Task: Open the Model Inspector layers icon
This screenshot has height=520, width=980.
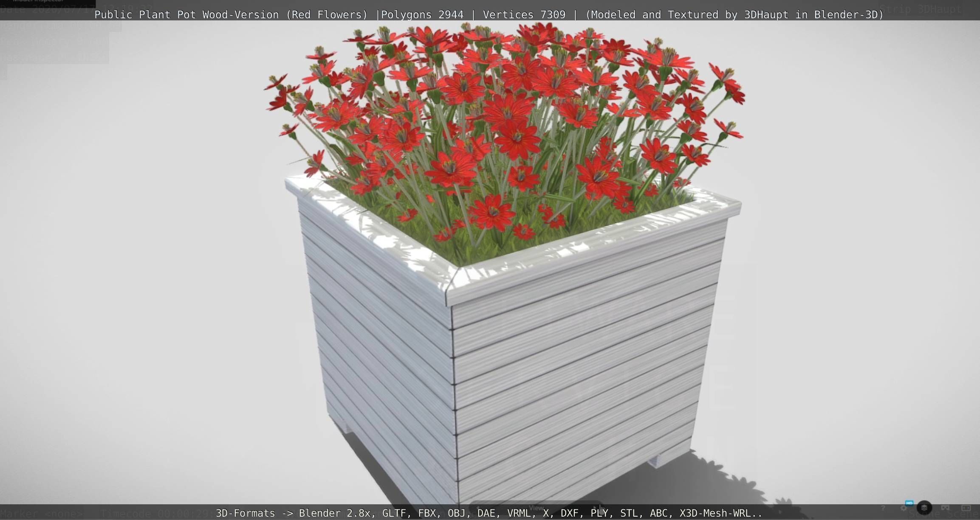Action: pyautogui.click(x=924, y=508)
